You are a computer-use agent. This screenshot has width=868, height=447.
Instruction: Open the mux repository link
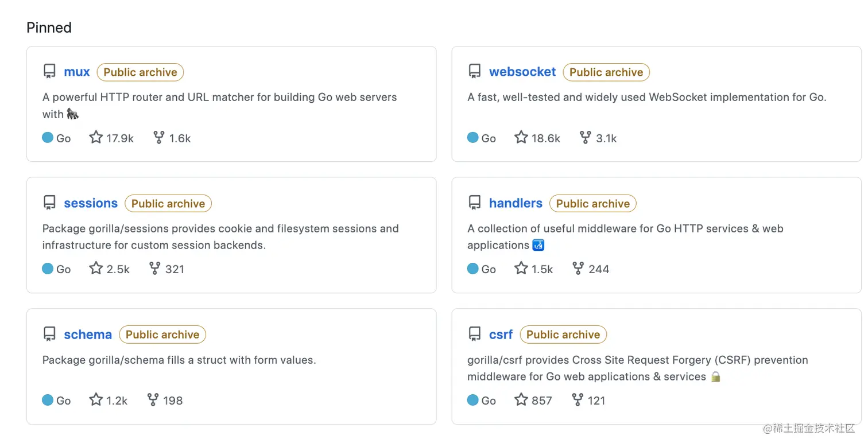tap(77, 72)
